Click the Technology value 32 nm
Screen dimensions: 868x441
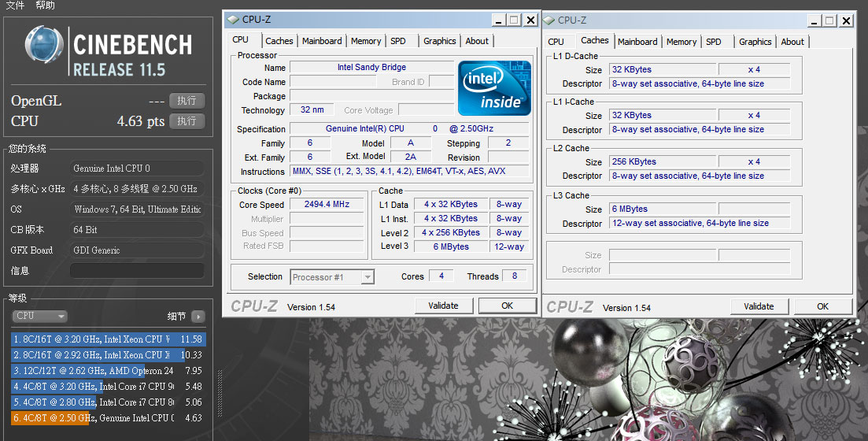pyautogui.click(x=312, y=109)
